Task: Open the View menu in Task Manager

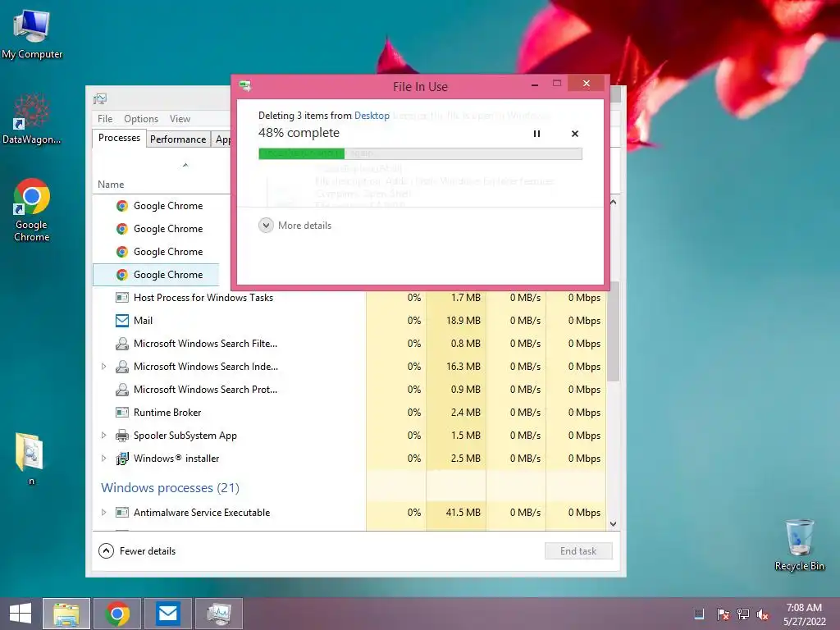Action: click(x=180, y=118)
